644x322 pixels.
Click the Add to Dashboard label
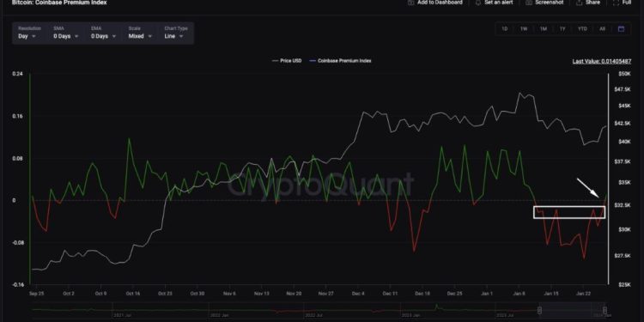440,3
